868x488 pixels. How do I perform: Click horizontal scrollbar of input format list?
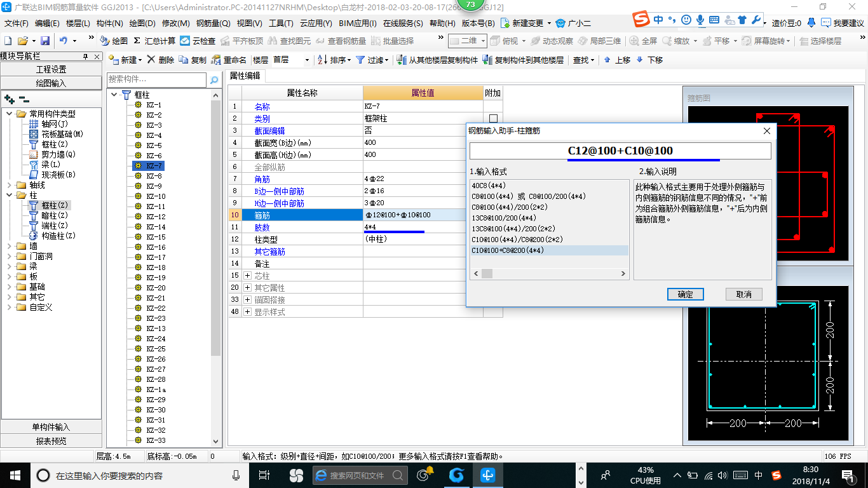549,273
